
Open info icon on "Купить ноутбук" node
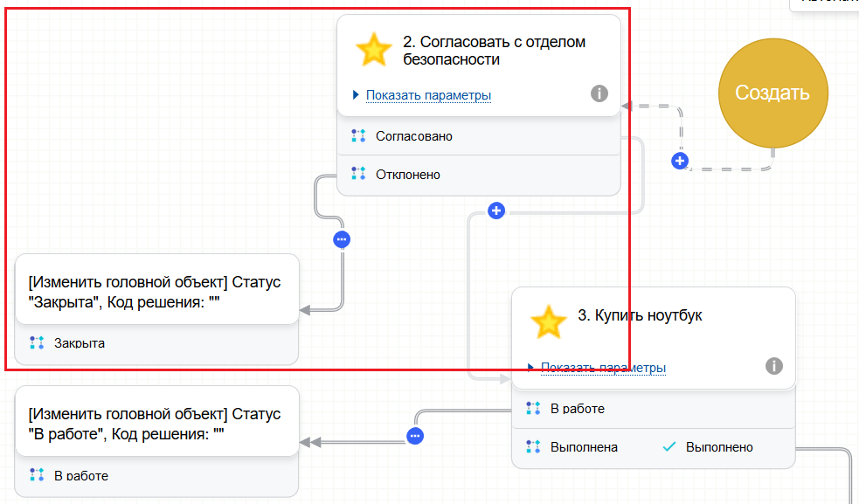coord(773,366)
